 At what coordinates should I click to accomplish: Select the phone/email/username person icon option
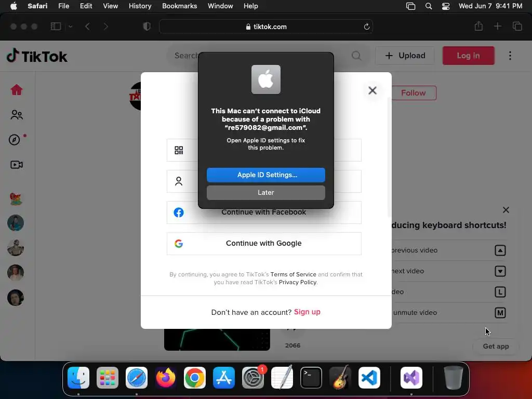click(179, 181)
